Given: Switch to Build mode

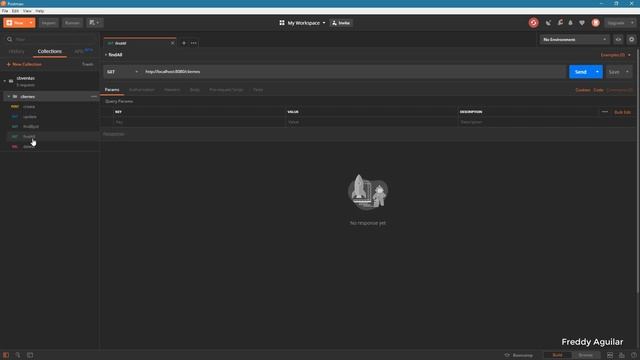Looking at the screenshot, I should pos(557,355).
